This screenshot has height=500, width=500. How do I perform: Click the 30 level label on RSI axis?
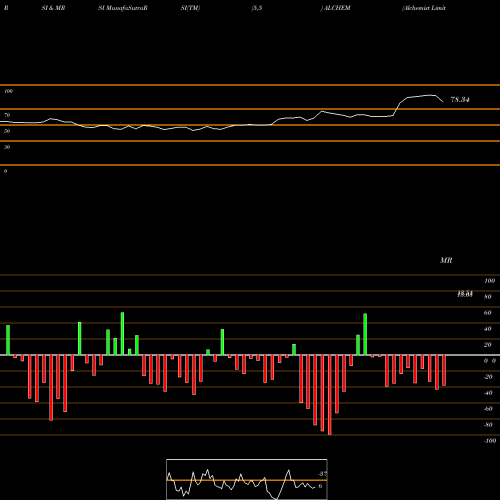click(7, 147)
